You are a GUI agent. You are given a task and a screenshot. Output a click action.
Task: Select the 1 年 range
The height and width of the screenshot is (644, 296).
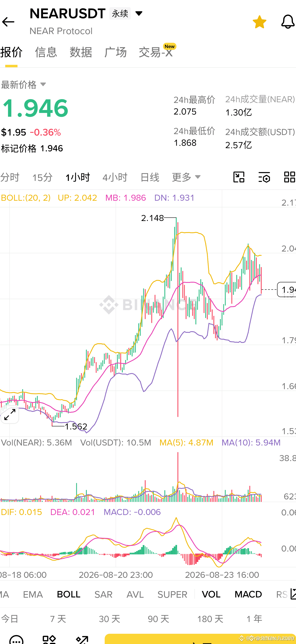click(x=255, y=619)
